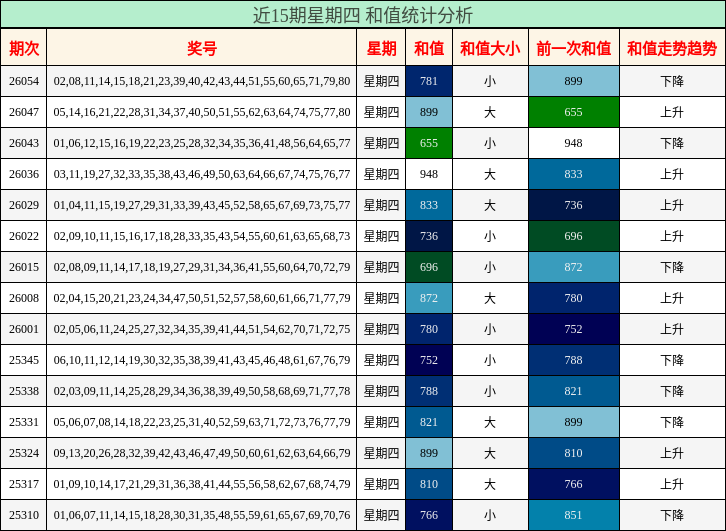Click previous sum 696 in row 26022
726x531 pixels.
[x=574, y=236]
